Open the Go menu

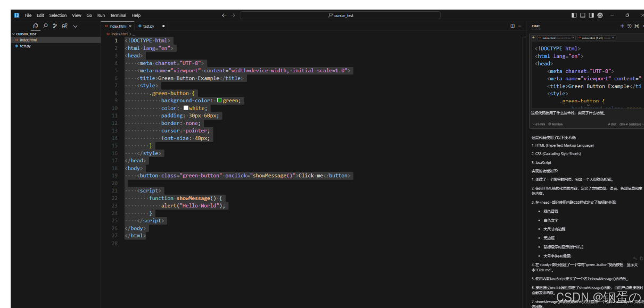pyautogui.click(x=89, y=15)
